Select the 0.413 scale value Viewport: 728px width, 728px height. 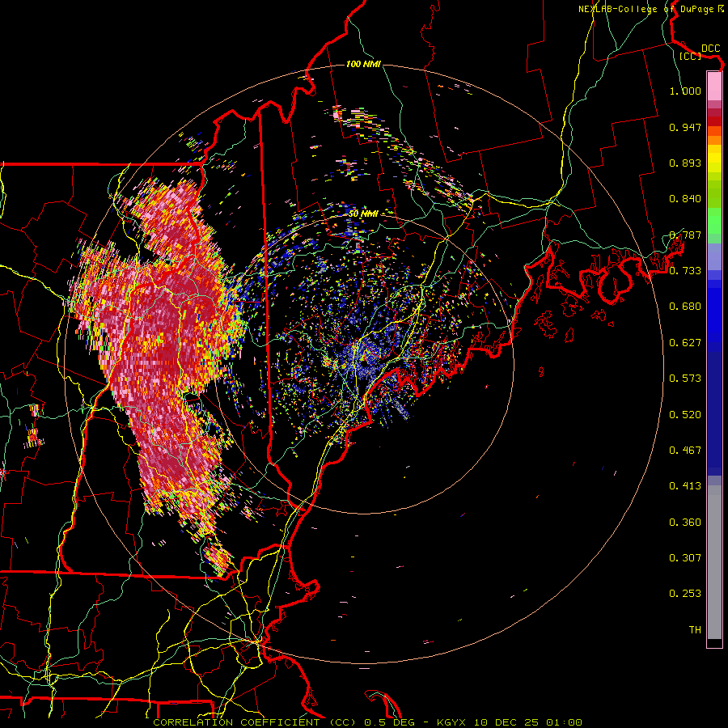685,486
